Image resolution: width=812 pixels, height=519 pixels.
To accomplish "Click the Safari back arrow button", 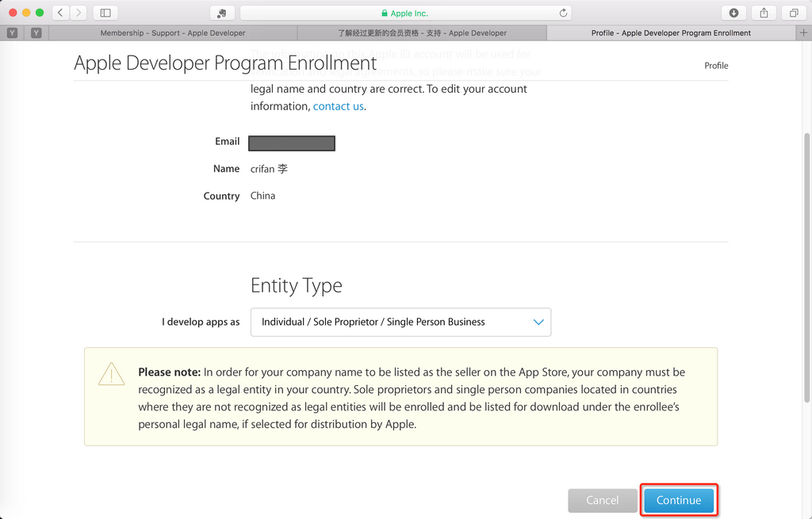I will click(x=61, y=13).
